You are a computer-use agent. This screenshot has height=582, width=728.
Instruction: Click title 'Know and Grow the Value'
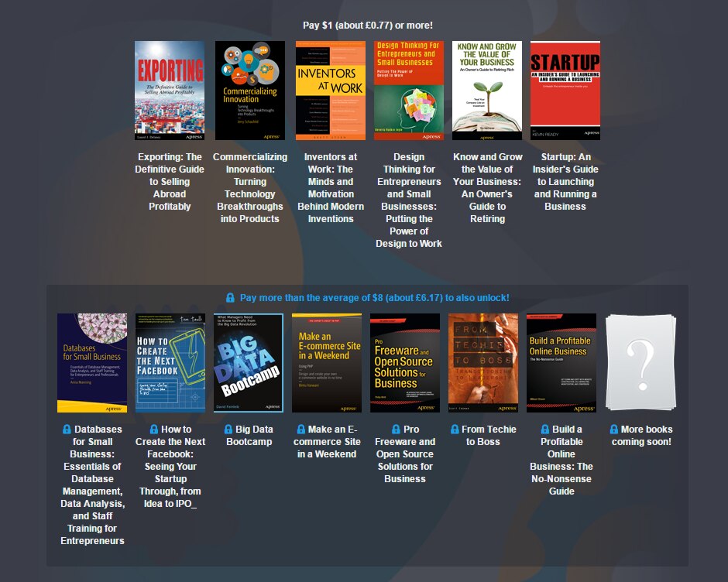click(x=487, y=187)
